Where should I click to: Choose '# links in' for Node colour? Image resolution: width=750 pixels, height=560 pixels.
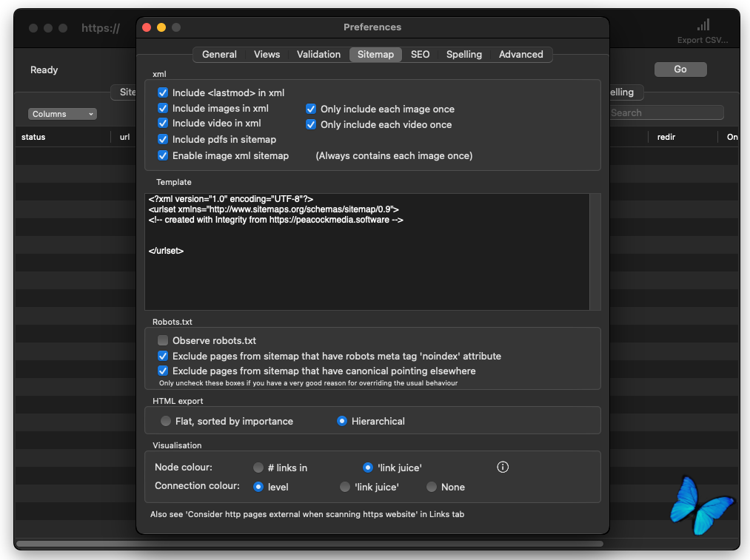(258, 468)
